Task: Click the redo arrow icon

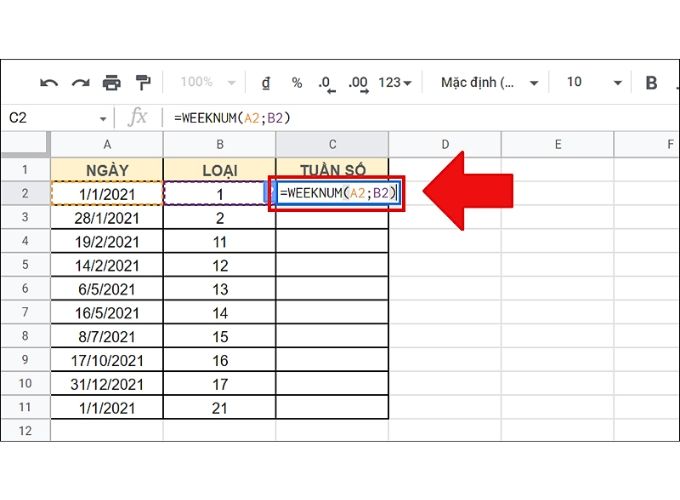Action: tap(81, 82)
